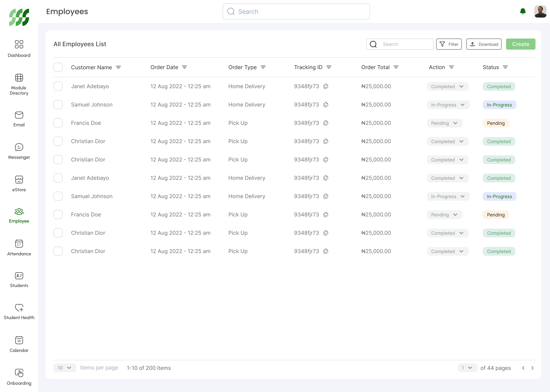Open items per page dropdown showing 10
Viewport: 550px width, 392px height.
click(x=65, y=368)
